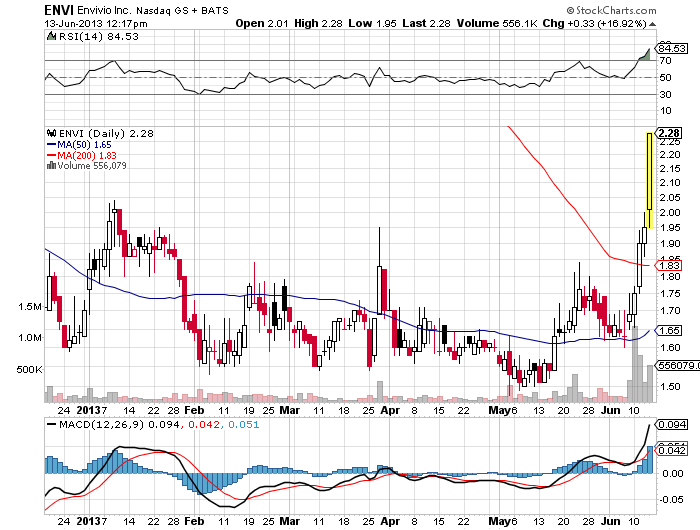Click the red 1.83 MA(200) price tag

point(668,266)
